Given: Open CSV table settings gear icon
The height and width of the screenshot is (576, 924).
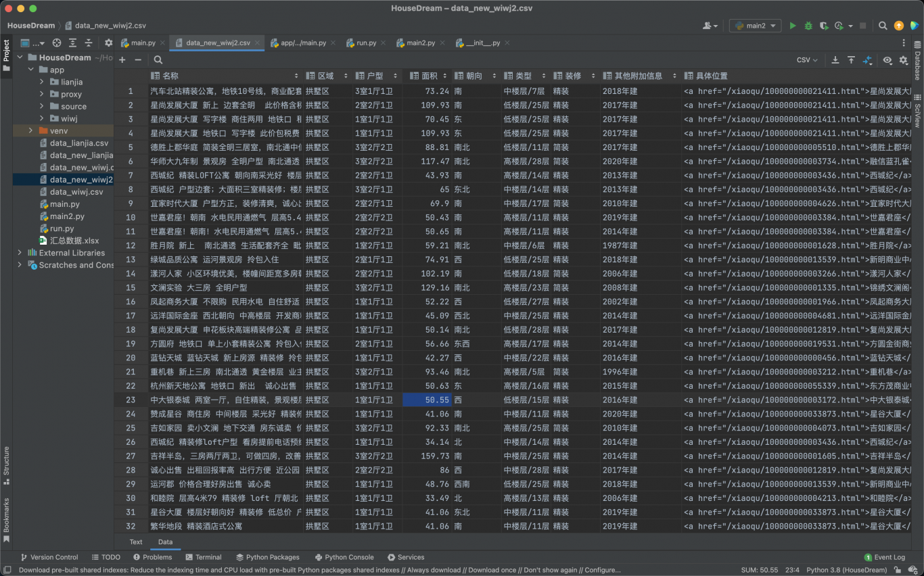Looking at the screenshot, I should pyautogui.click(x=904, y=60).
